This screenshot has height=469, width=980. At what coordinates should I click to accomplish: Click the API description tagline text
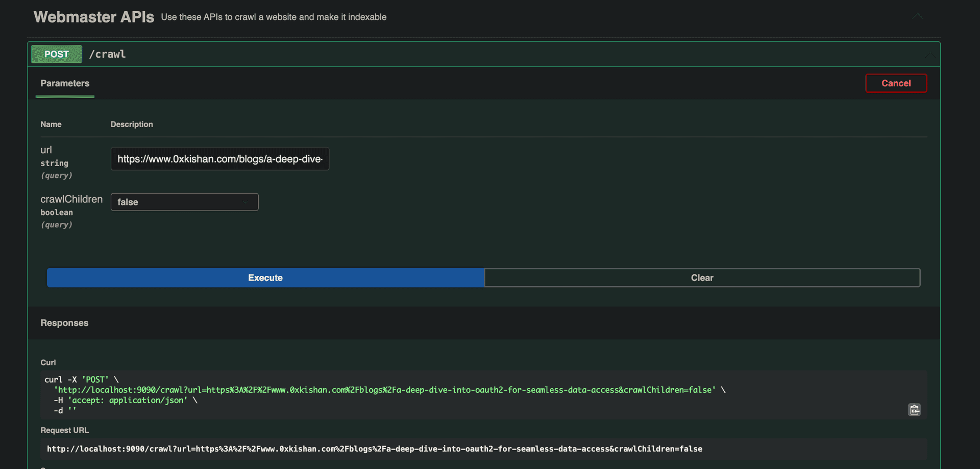[274, 16]
